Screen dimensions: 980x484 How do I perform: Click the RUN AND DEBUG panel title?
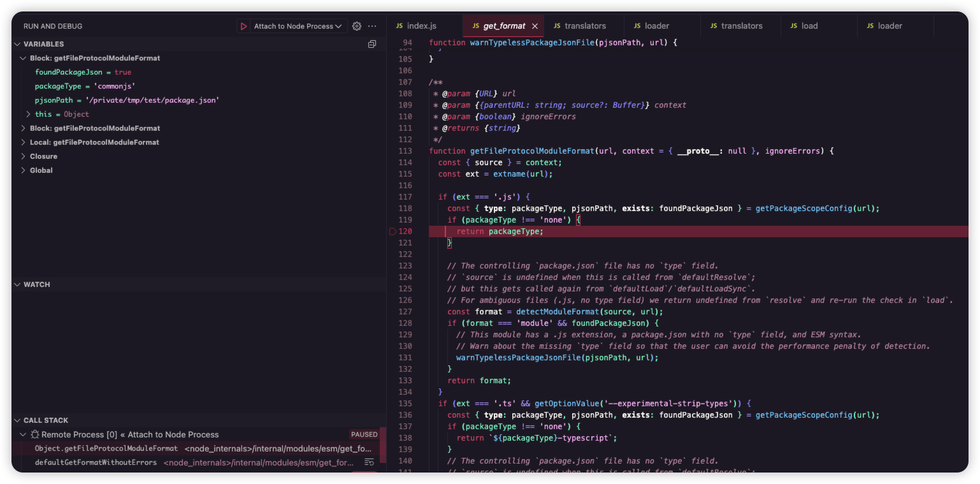click(53, 26)
